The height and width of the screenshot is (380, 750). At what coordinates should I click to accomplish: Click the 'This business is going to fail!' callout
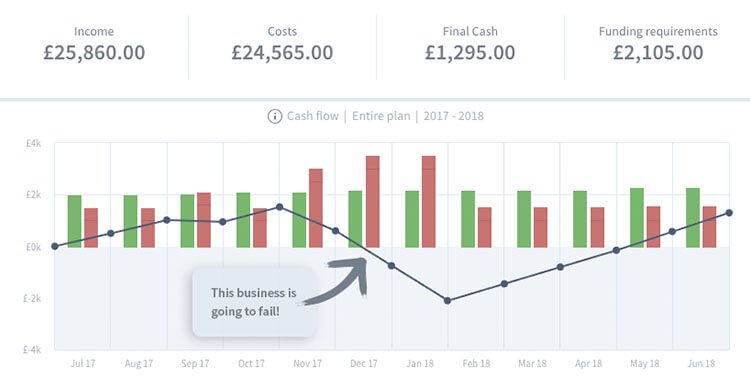click(254, 302)
